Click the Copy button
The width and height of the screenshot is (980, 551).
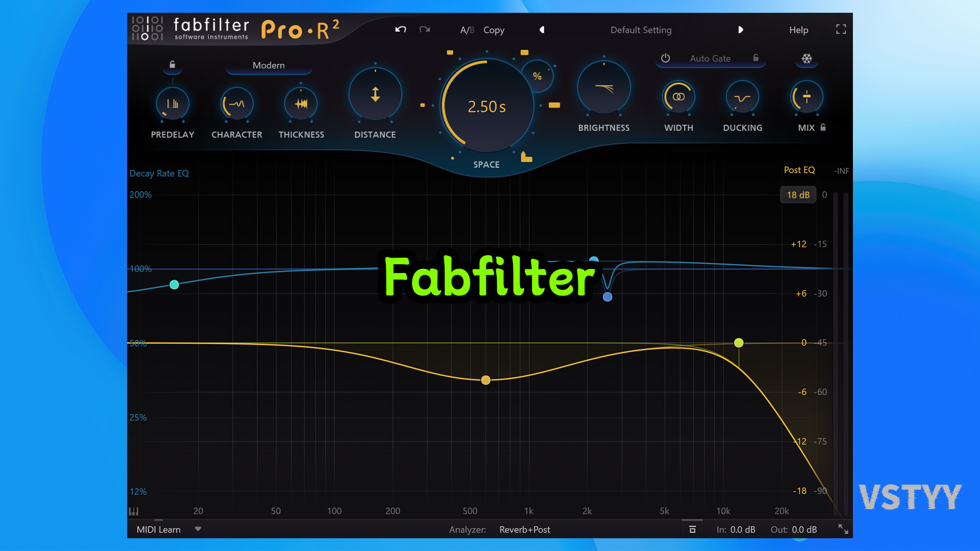click(x=494, y=30)
